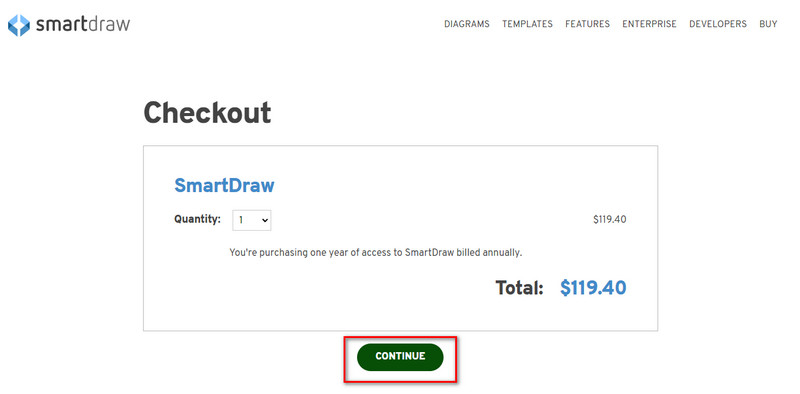Screen dimensions: 800x394
Task: Open the Diagrams menu item
Action: click(x=466, y=24)
